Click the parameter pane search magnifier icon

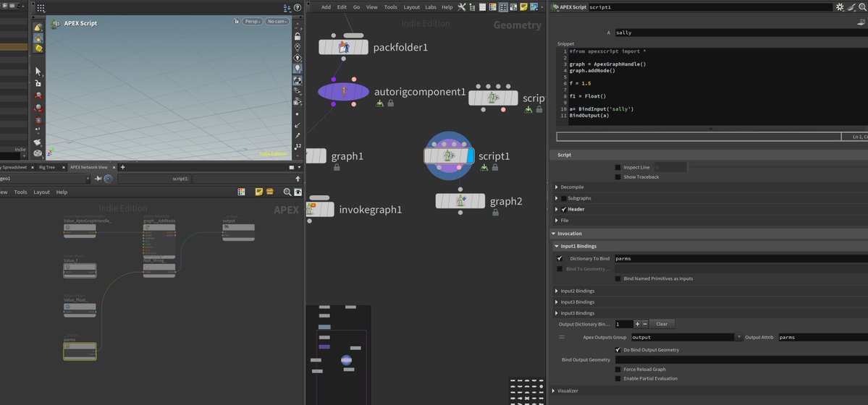click(862, 7)
